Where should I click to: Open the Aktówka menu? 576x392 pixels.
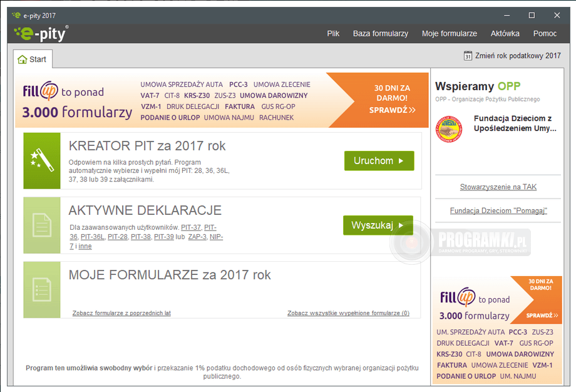505,34
